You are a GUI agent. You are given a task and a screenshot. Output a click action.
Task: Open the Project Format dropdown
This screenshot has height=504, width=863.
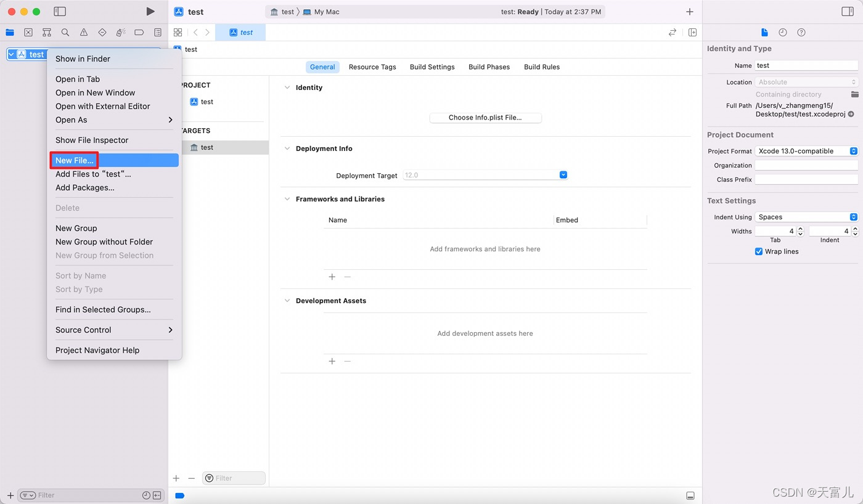806,151
